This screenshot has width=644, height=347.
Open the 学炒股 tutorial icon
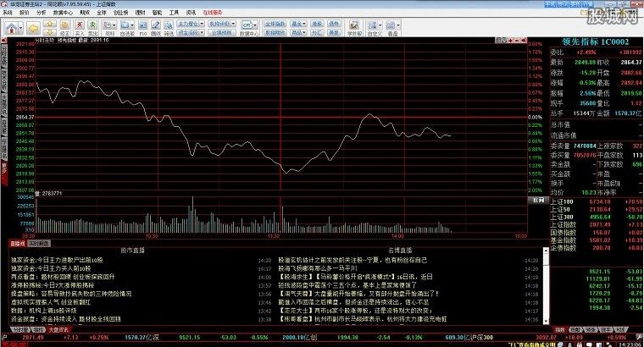pos(354,27)
